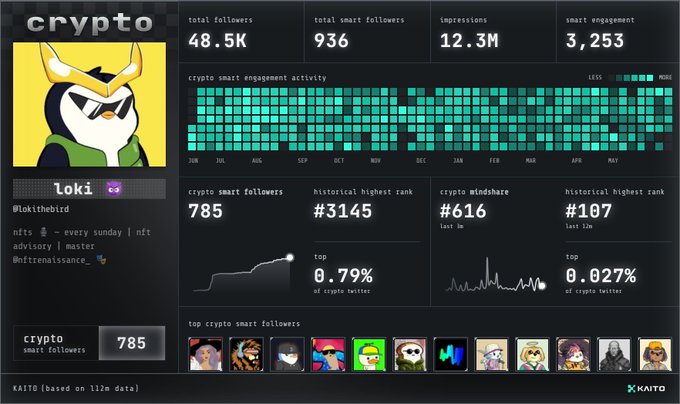Click the 'top crypto smart followers' heading

[x=244, y=324]
